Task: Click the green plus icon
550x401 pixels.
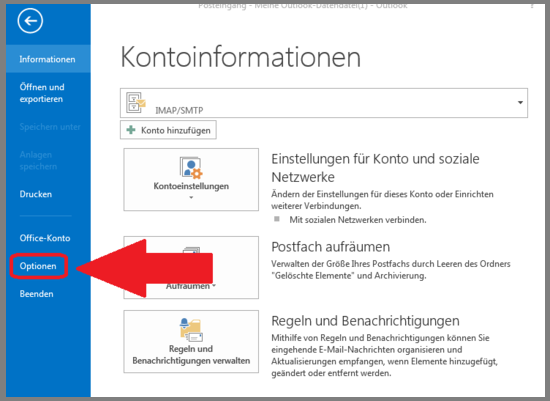Action: click(x=131, y=130)
